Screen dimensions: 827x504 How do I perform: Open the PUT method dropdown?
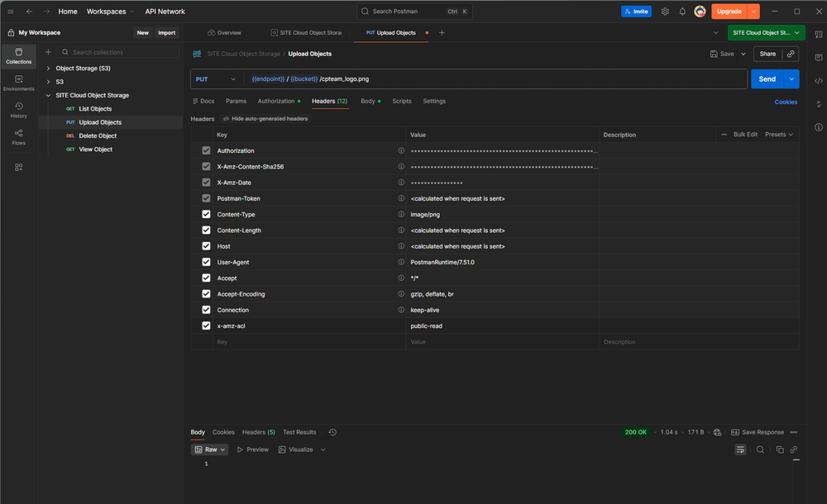216,79
